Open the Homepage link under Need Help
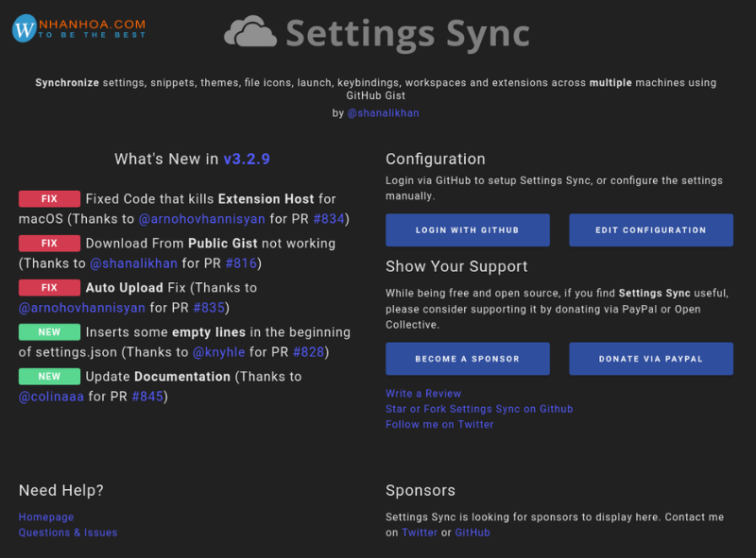756x558 pixels. 45,516
